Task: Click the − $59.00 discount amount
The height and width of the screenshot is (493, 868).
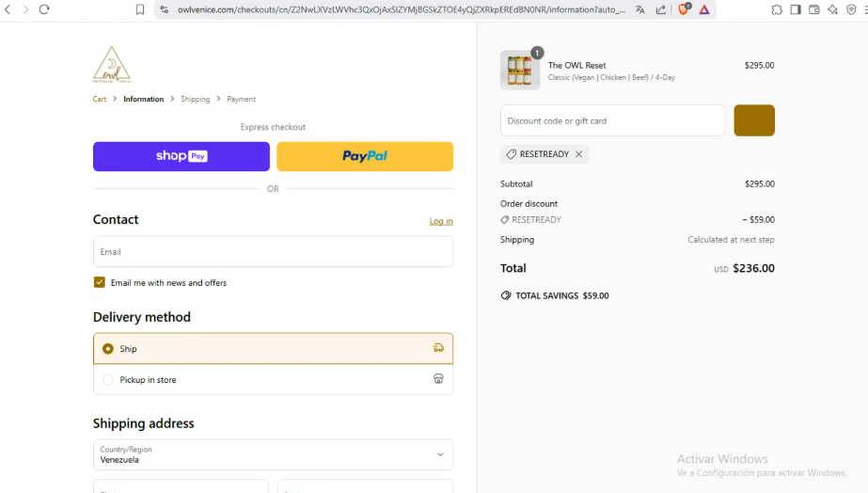Action: [x=758, y=219]
